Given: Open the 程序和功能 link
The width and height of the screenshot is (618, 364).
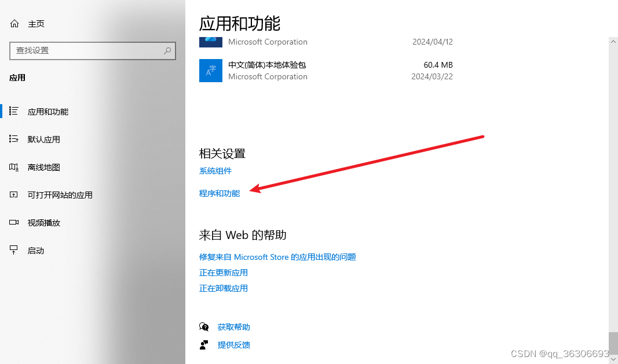Looking at the screenshot, I should [219, 193].
